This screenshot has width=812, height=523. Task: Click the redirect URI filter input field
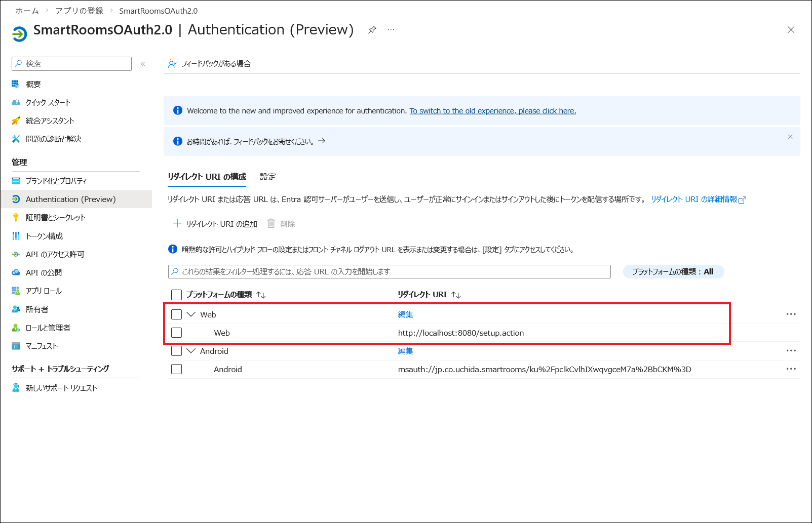tap(389, 272)
